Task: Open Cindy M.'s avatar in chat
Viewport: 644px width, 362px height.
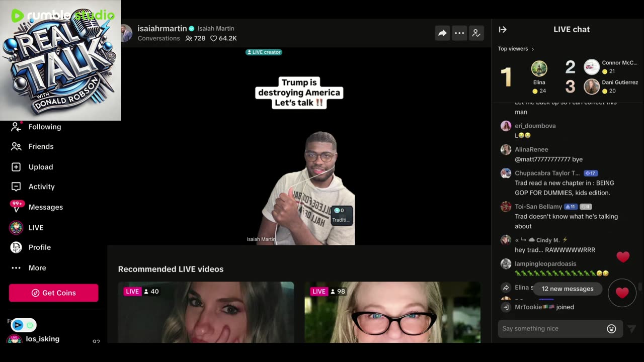Action: (x=506, y=240)
